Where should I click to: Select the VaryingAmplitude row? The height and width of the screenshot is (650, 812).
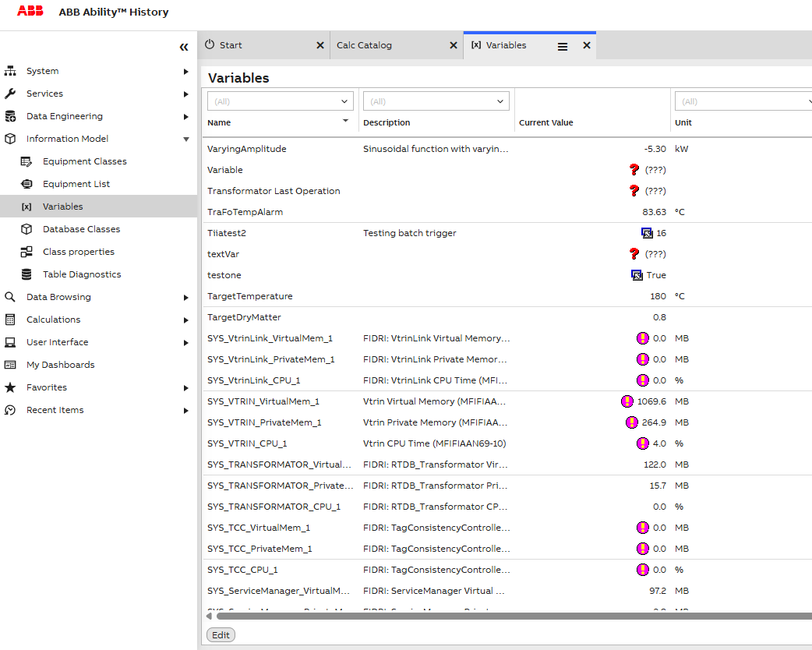tap(507, 149)
